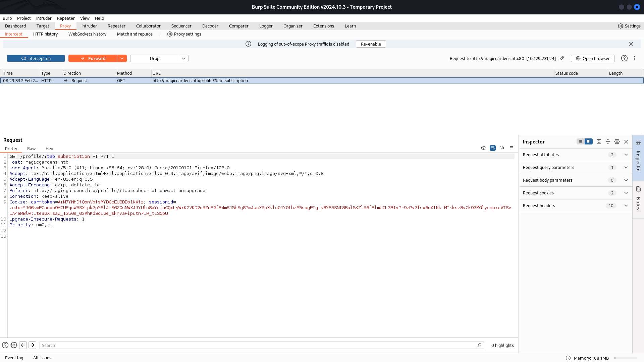Viewport: 644px width, 362px height.
Task: Open the Dashboard tab
Action: tap(15, 26)
